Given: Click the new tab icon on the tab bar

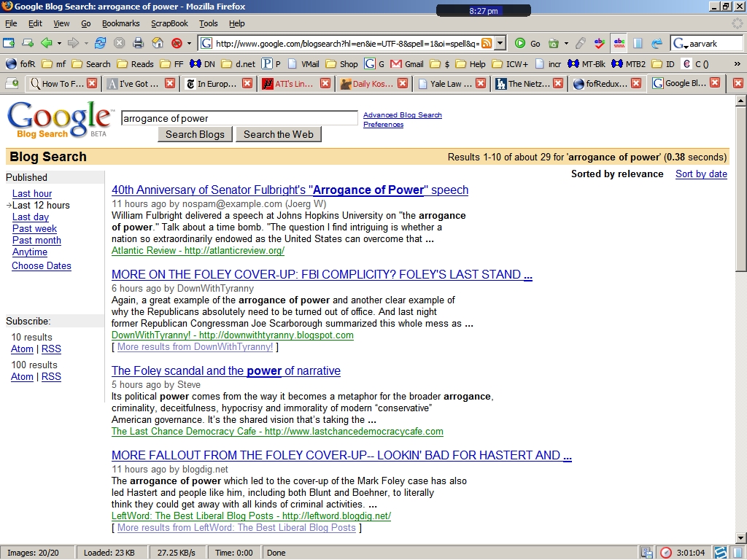Looking at the screenshot, I should tap(12, 84).
